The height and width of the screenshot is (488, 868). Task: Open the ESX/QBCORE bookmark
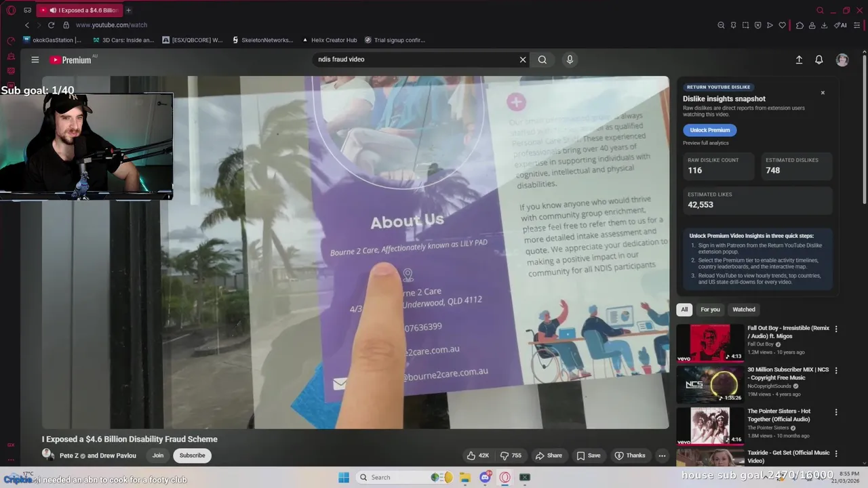pyautogui.click(x=193, y=40)
